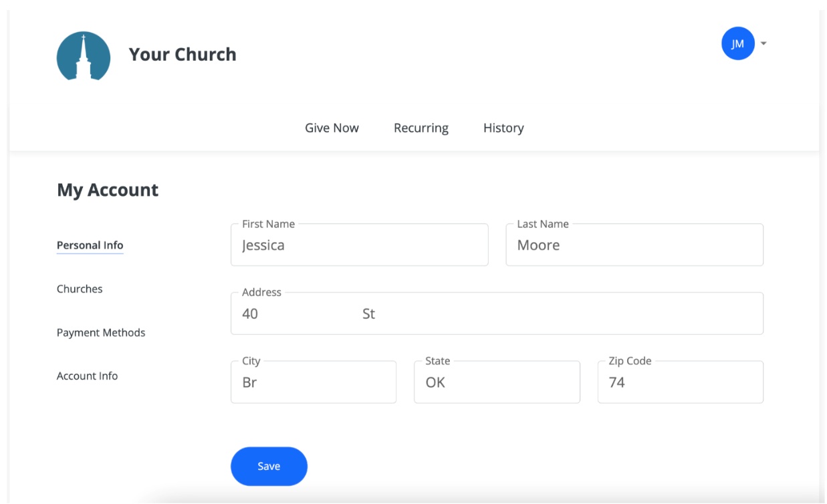Click the church steeple logo
The width and height of the screenshot is (827, 504).
tap(84, 56)
